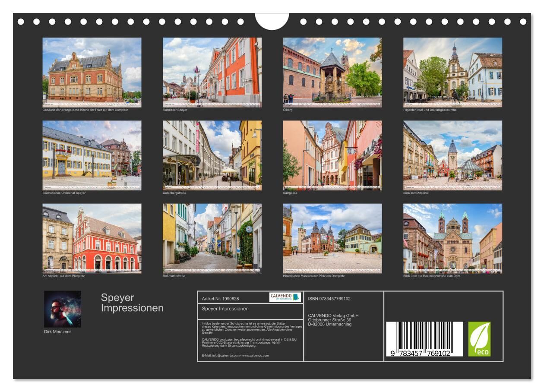Click the CALVENDO publisher logo
Image resolution: width=544 pixels, height=392 pixels.
click(285, 297)
